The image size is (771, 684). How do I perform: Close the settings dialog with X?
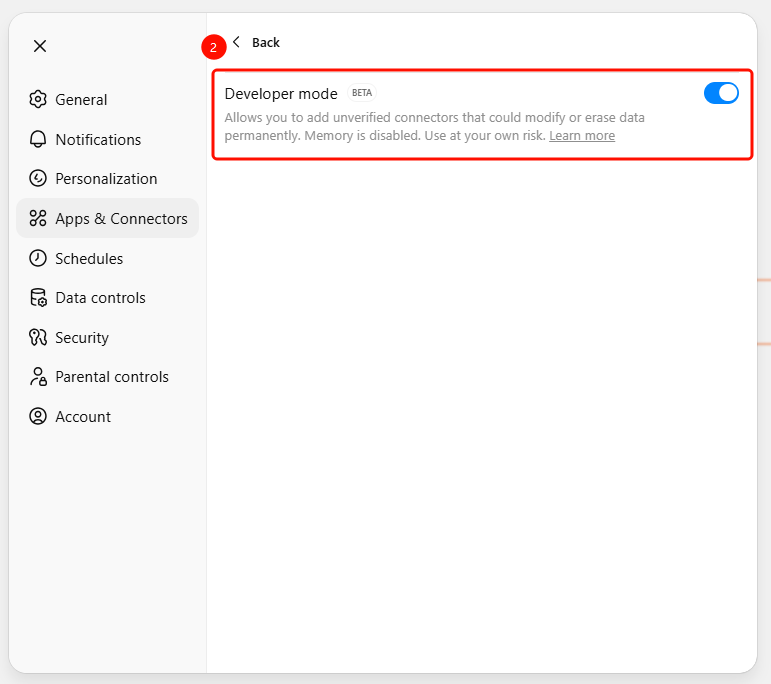point(40,46)
